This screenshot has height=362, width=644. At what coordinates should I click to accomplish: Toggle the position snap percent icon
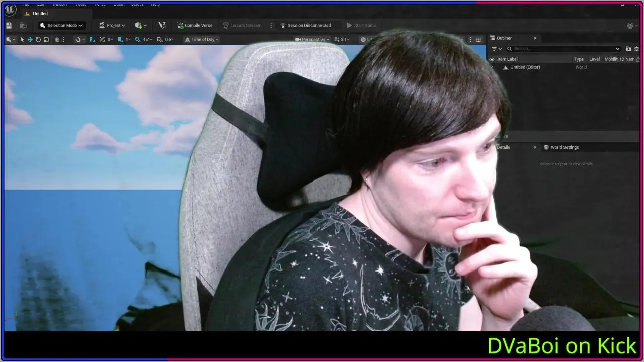(x=103, y=39)
